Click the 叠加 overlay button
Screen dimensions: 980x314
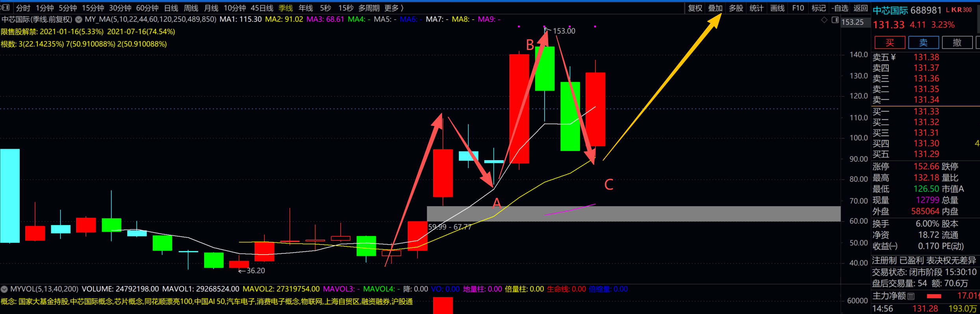click(x=715, y=8)
